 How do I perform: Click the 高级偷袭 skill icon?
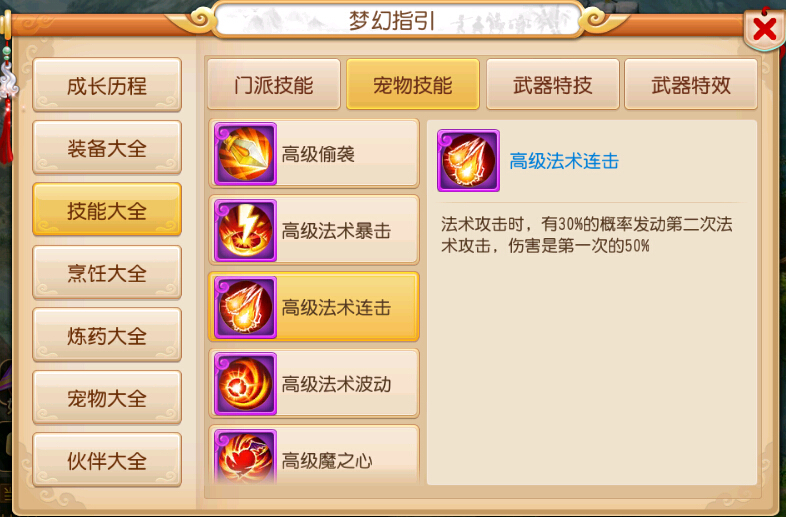pyautogui.click(x=245, y=154)
